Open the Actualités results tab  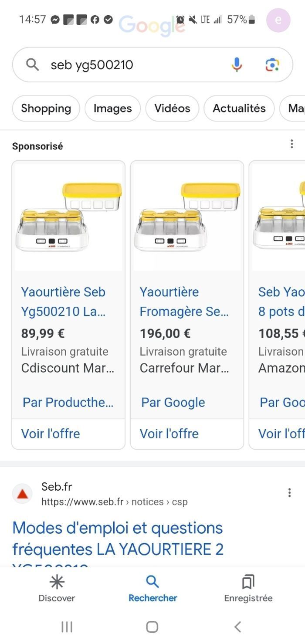click(x=239, y=108)
